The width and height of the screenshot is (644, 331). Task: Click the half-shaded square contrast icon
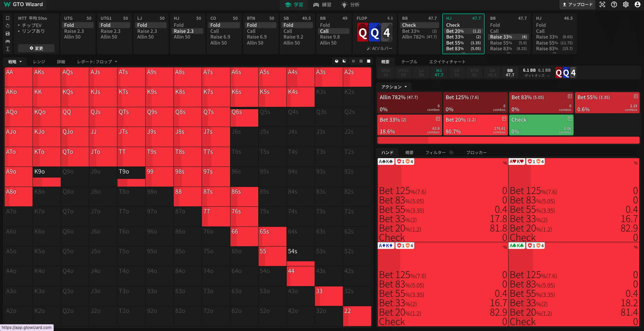pos(344,61)
